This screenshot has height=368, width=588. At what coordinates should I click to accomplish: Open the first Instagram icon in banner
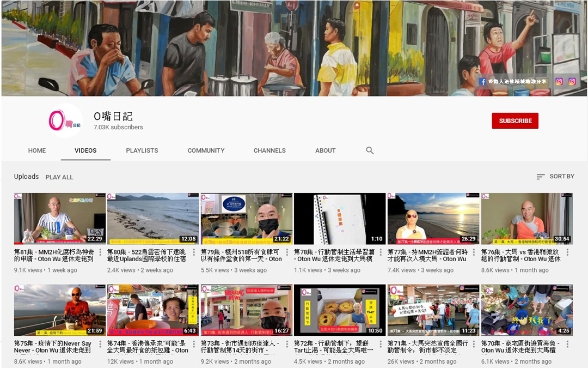[559, 81]
